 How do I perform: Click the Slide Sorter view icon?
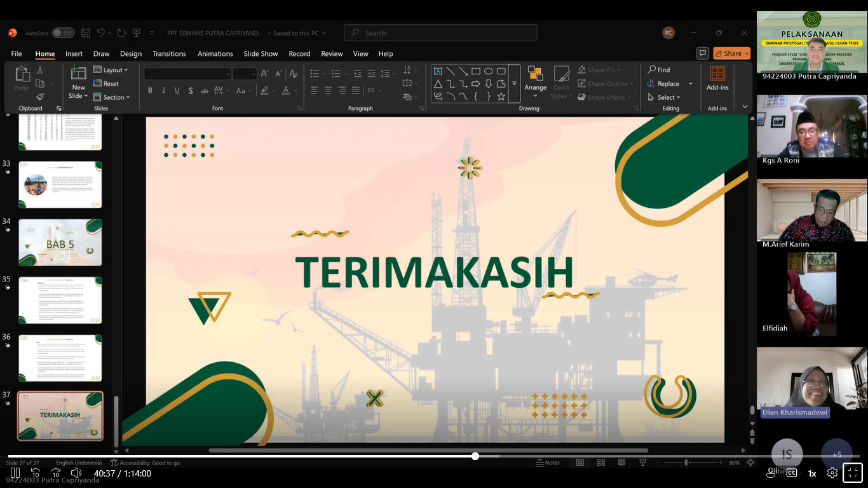pos(600,463)
